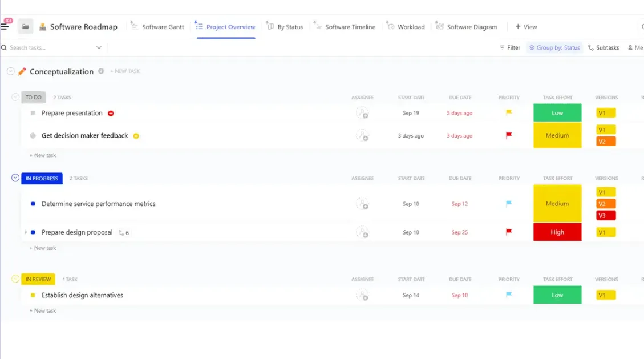Click the Medium effort cell for Get decision maker feedback
The image size is (644, 359).
557,135
